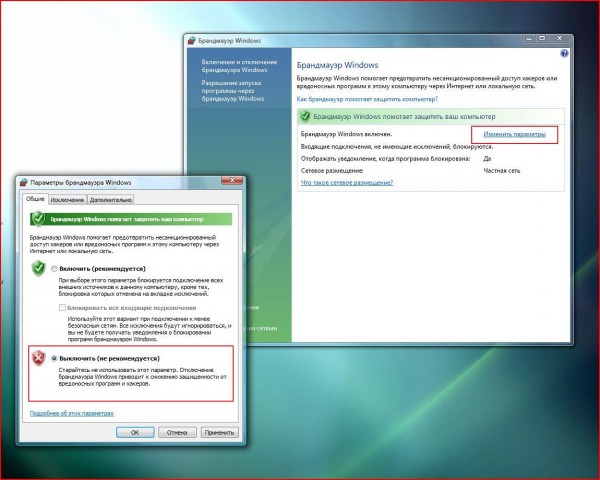This screenshot has height=480, width=600.
Task: Select 'Включить (рекомендуется)' radio button
Action: (x=54, y=269)
